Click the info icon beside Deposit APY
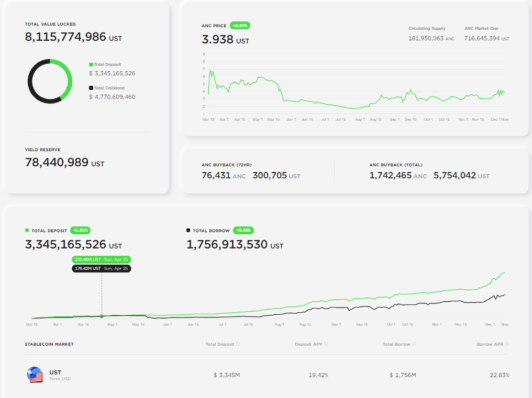This screenshot has height=398, width=532. pos(326,344)
